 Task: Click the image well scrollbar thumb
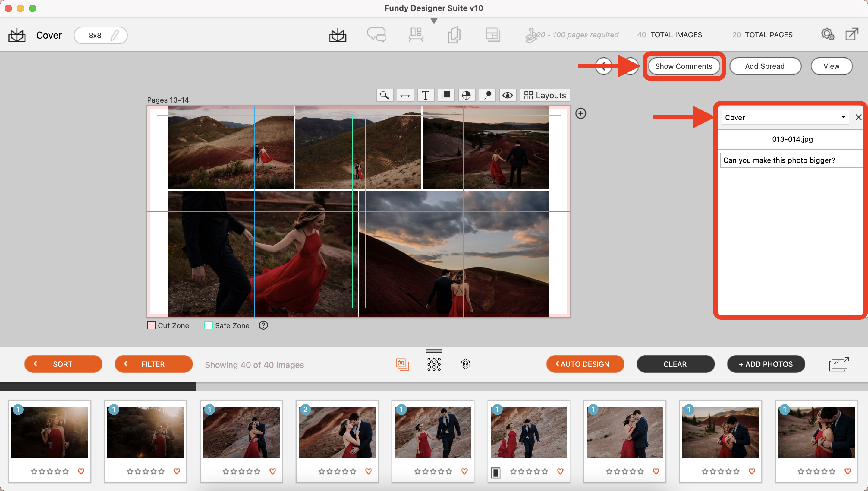(98, 387)
